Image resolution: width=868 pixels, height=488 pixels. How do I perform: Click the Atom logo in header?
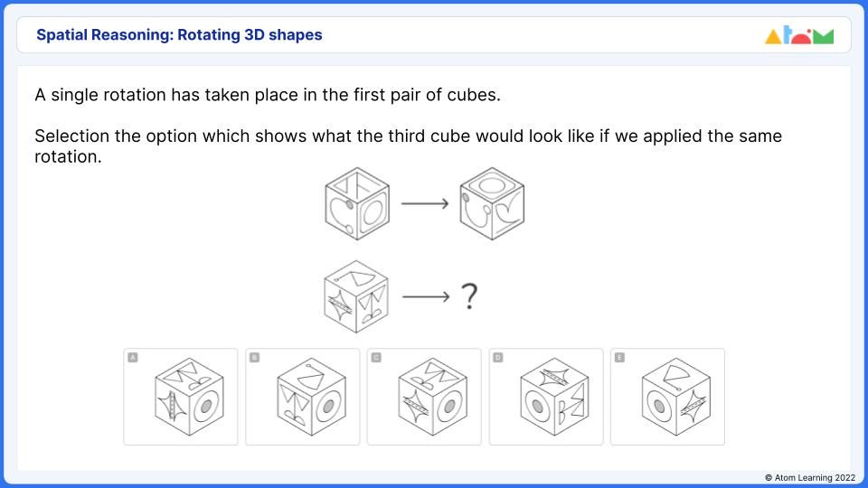[799, 35]
